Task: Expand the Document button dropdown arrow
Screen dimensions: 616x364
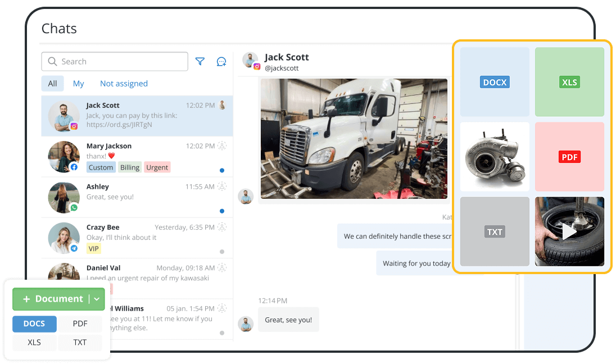Action: (96, 299)
